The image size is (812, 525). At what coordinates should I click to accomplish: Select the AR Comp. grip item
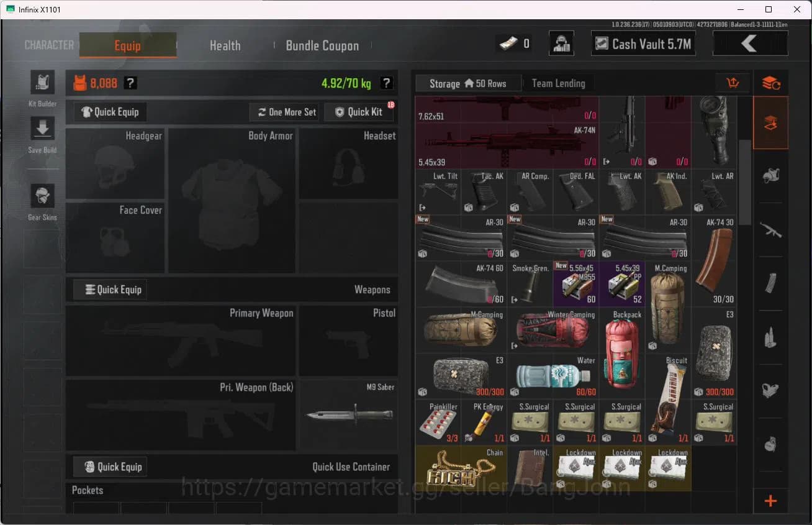[530, 192]
